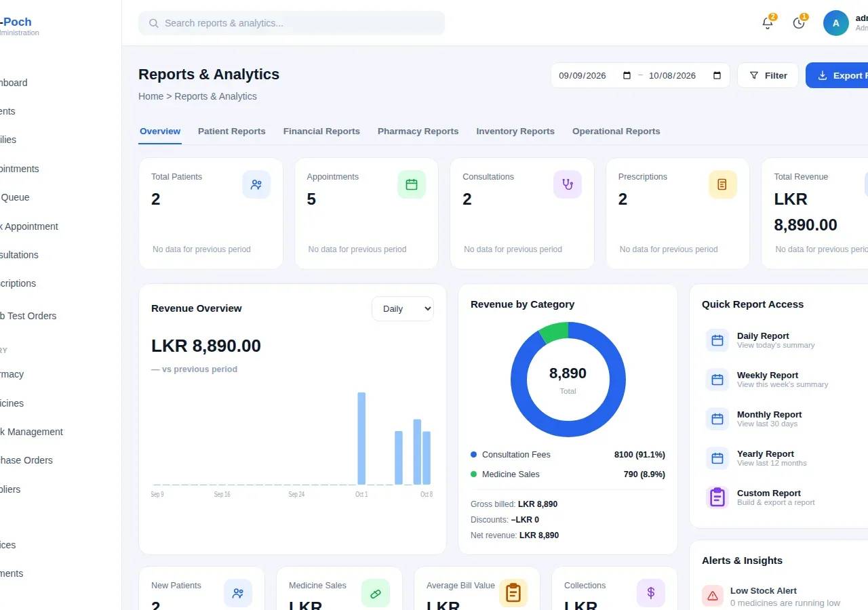Click the tallest bar near Oct 1
868x610 pixels.
(361, 439)
